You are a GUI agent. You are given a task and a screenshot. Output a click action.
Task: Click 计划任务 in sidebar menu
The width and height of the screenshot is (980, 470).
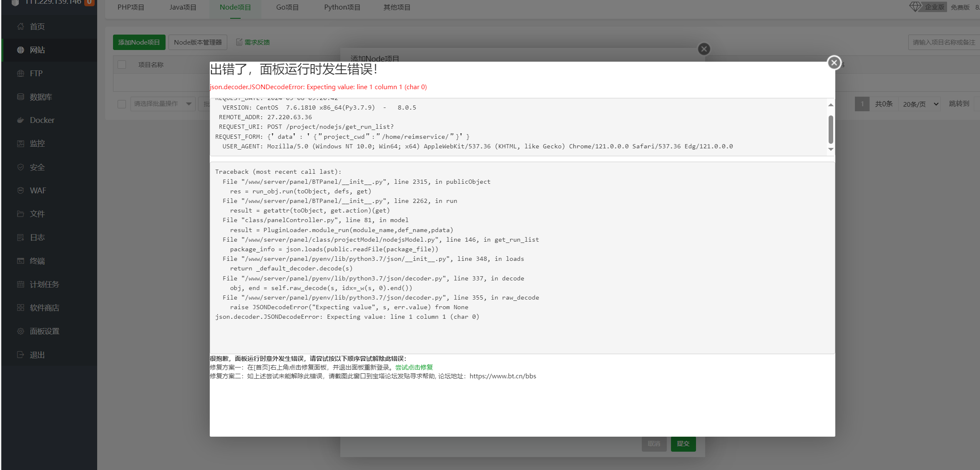click(45, 284)
